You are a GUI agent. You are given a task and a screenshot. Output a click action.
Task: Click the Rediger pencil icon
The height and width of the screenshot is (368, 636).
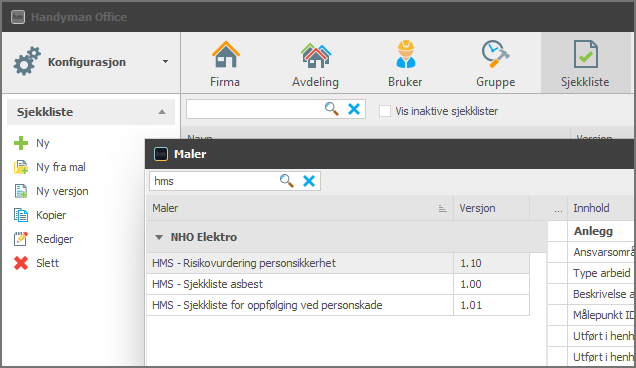tap(21, 239)
